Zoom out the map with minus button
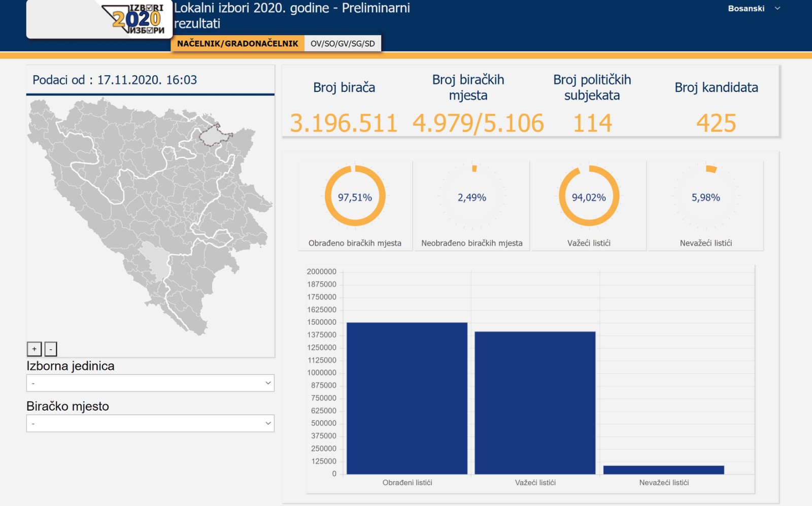This screenshot has height=506, width=812. point(51,349)
